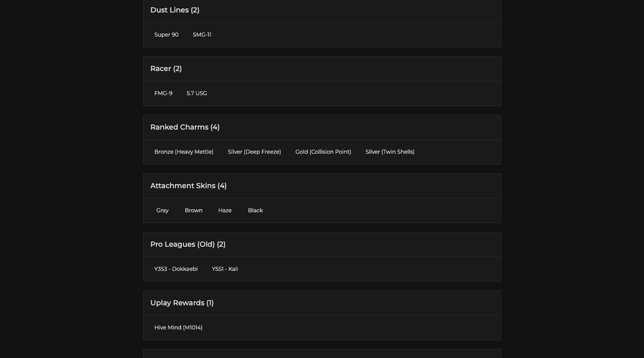
Task: Open the Y3S3 - Dokkaebi entry
Action: click(176, 269)
